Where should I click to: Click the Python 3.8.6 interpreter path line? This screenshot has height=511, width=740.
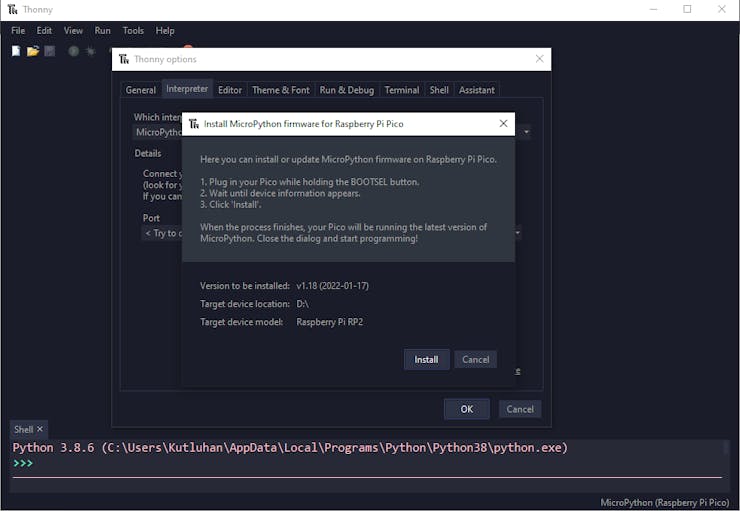290,448
